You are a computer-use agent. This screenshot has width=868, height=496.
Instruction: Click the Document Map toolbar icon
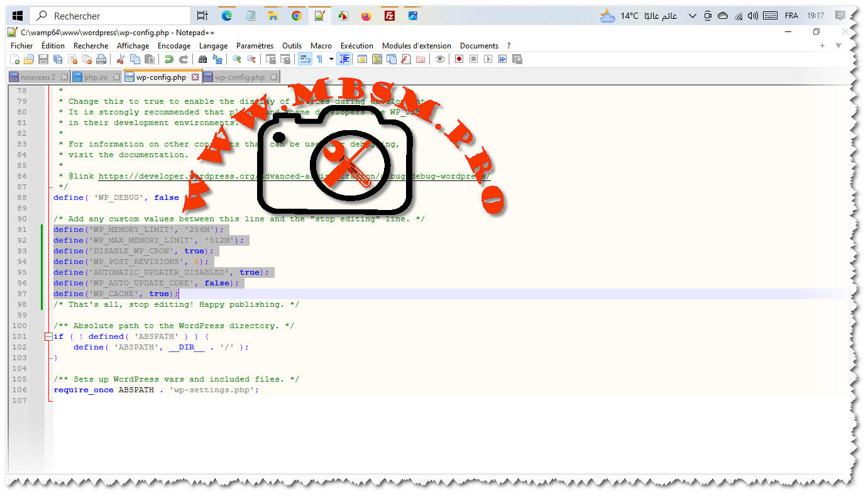click(376, 59)
